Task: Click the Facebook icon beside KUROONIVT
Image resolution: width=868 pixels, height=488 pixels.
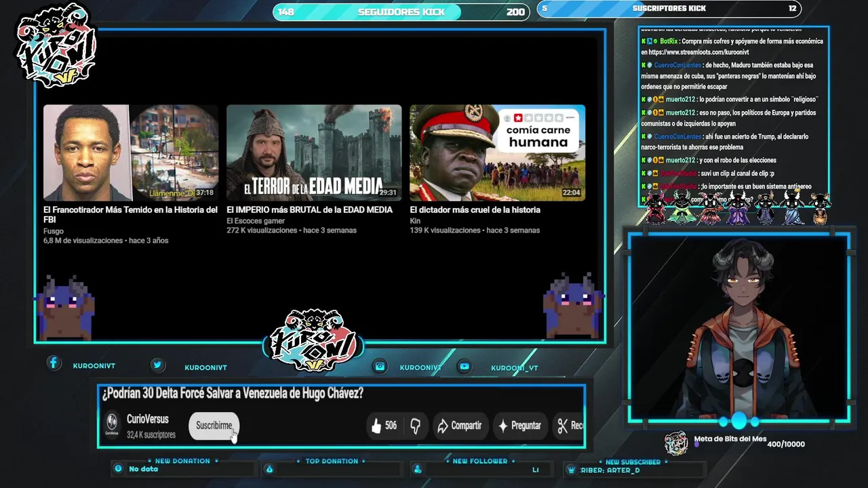Action: pos(54,363)
